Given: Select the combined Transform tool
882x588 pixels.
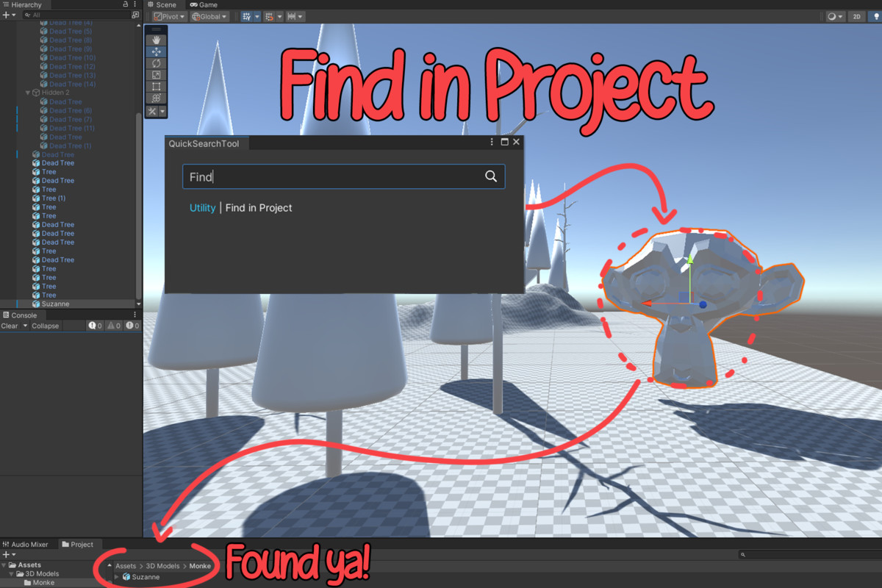Looking at the screenshot, I should tap(156, 98).
